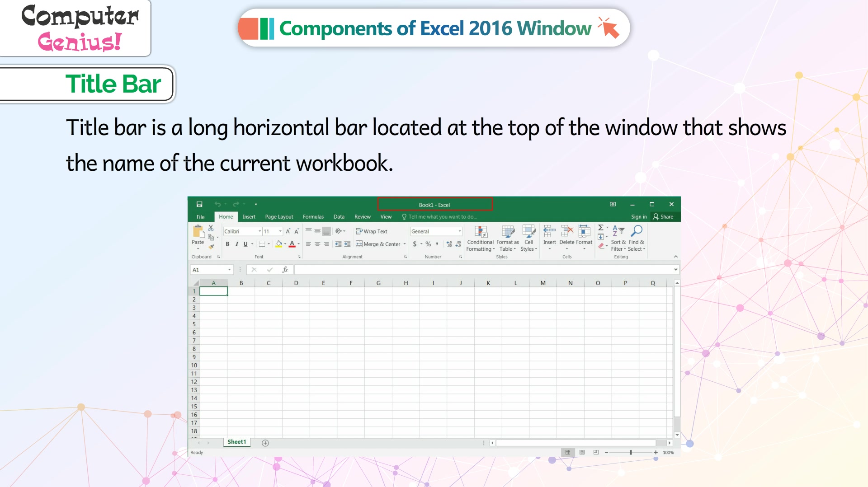Click the Decrease Indent icon
This screenshot has width=868, height=487.
pos(338,244)
